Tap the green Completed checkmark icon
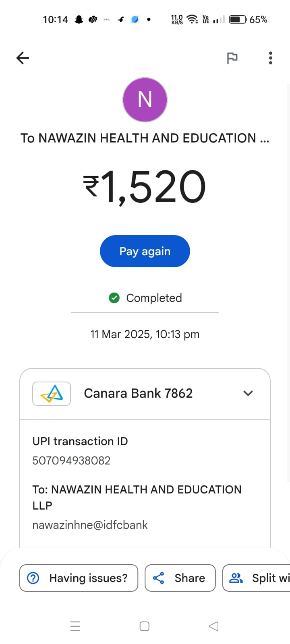The width and height of the screenshot is (290, 644). point(114,298)
